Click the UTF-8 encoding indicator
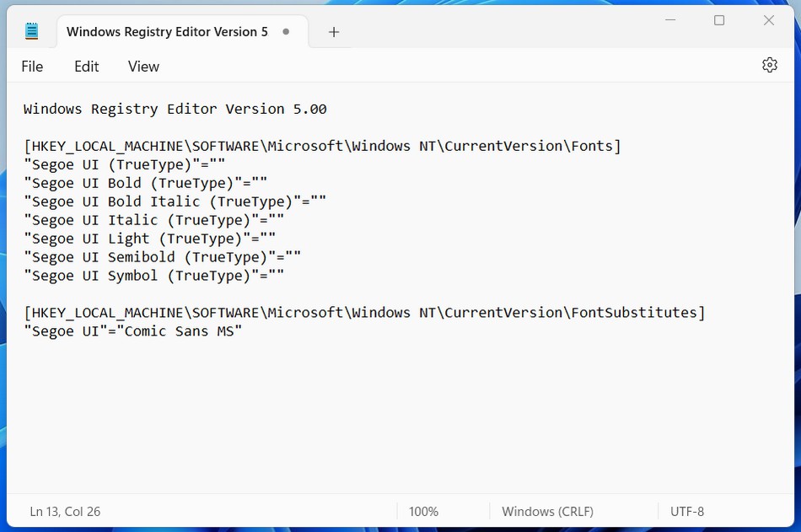 click(x=687, y=512)
